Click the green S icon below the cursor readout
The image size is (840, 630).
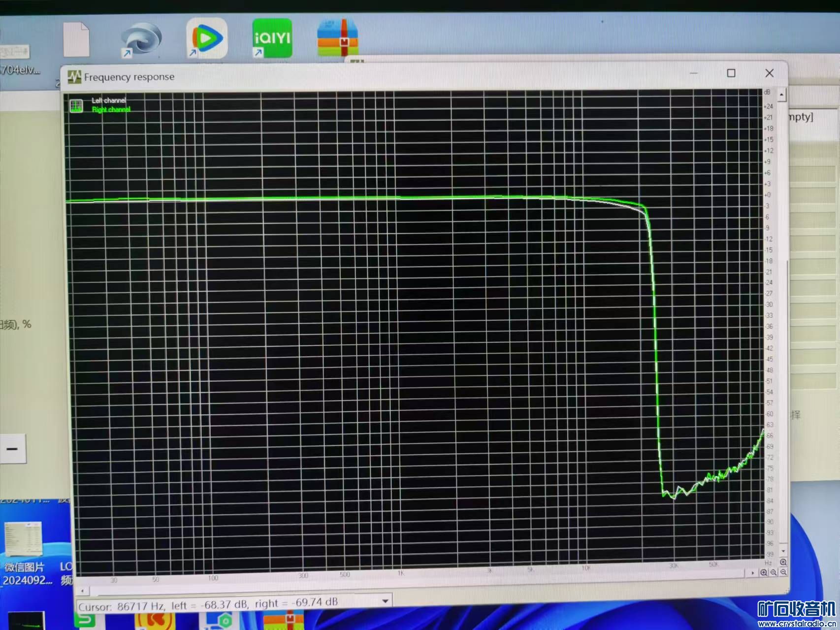pyautogui.click(x=85, y=620)
